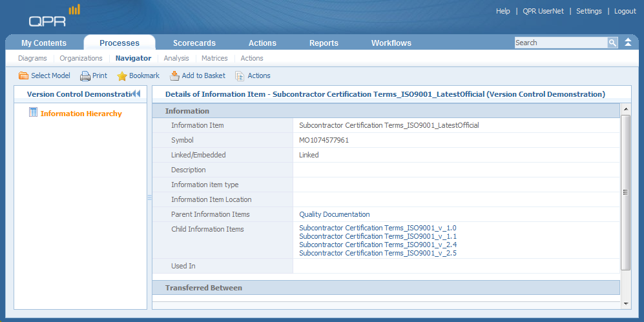Click the scrollbar down arrow in details
Screen dimensions: 644x322
coord(626,304)
